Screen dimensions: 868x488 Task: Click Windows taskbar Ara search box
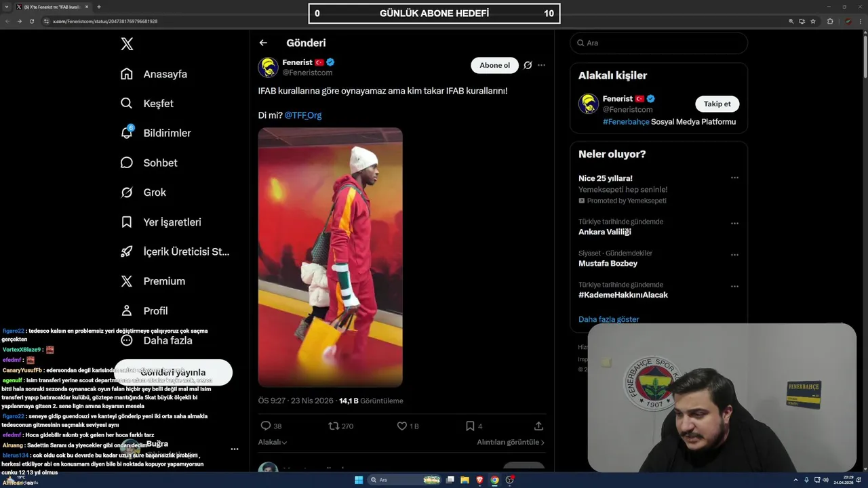point(405,480)
